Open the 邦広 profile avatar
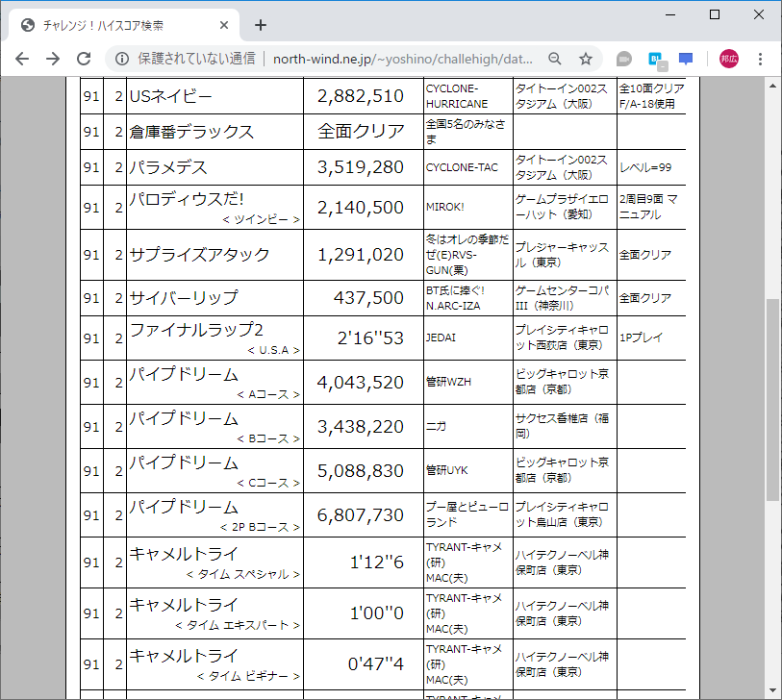 (728, 59)
